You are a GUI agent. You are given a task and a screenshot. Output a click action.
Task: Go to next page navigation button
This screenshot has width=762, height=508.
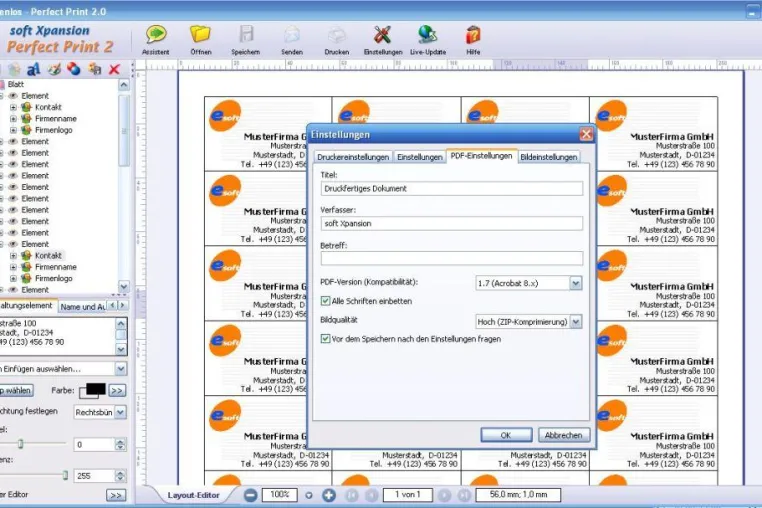pyautogui.click(x=444, y=495)
